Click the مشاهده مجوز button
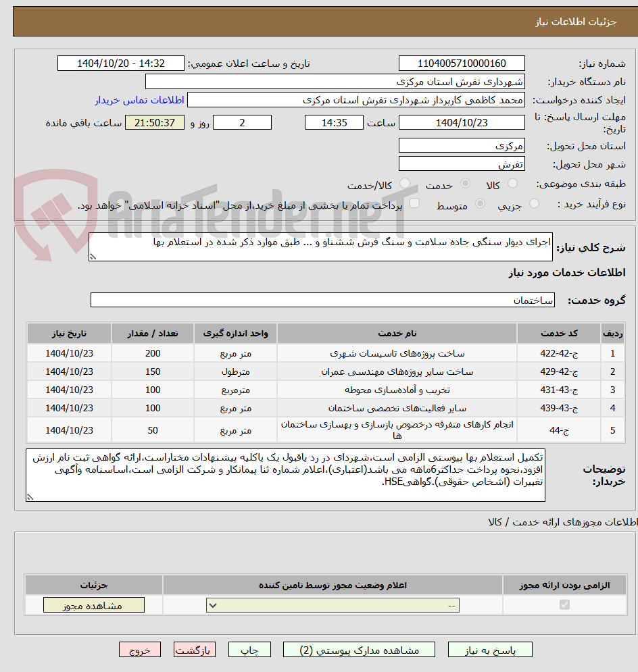 [x=93, y=605]
